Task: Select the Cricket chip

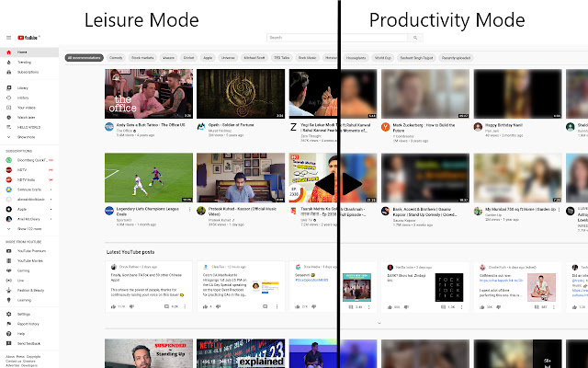Action: click(188, 58)
